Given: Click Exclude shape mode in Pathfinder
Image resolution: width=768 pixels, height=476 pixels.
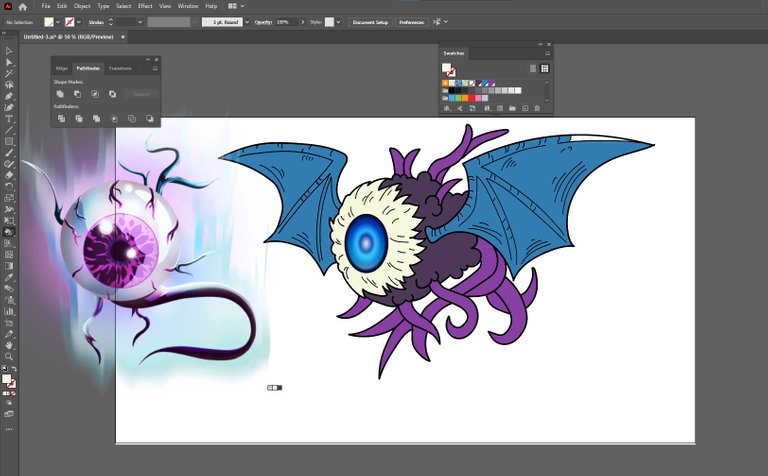Looking at the screenshot, I should click(113, 94).
